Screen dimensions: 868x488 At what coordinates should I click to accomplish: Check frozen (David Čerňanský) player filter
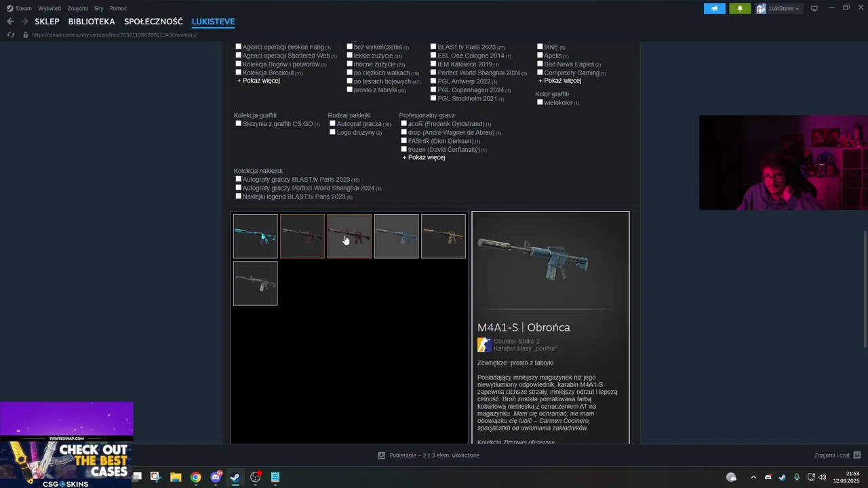[403, 149]
